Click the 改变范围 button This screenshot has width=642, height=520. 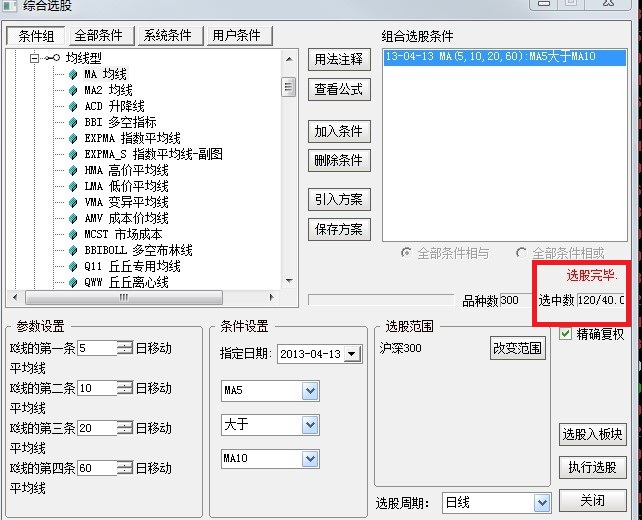pos(518,348)
